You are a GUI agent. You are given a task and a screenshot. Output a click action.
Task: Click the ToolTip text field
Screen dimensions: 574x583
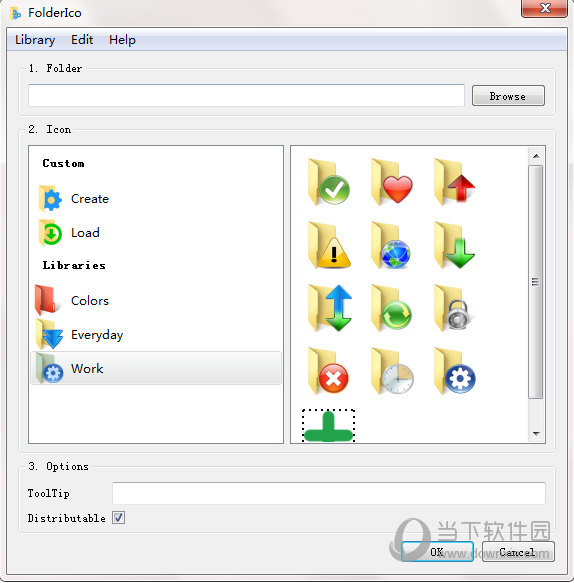329,493
